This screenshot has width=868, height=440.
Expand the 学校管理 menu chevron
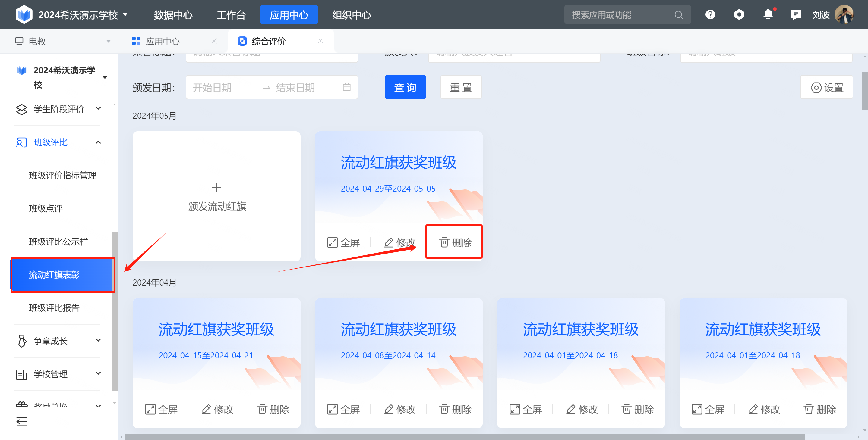pos(98,373)
